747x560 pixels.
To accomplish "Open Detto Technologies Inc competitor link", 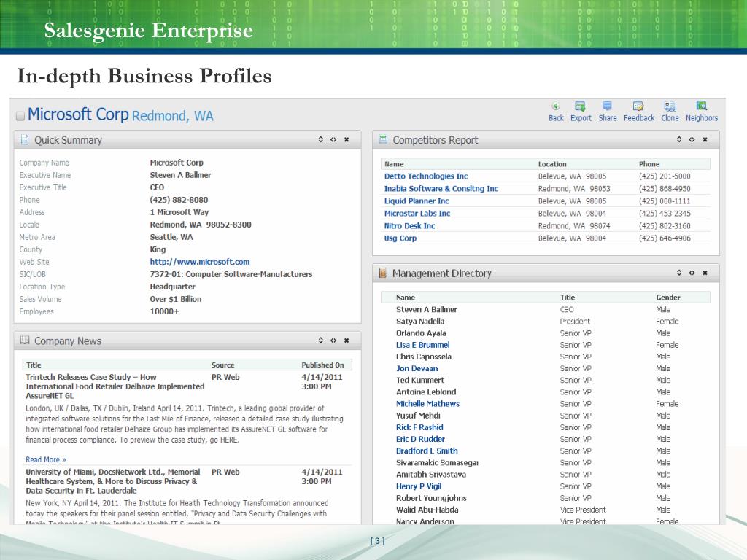I will point(426,176).
